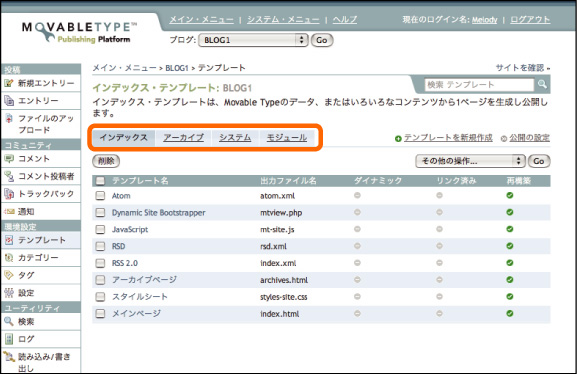577x374 pixels.
Task: Select the インデックス tab
Action: pos(124,137)
